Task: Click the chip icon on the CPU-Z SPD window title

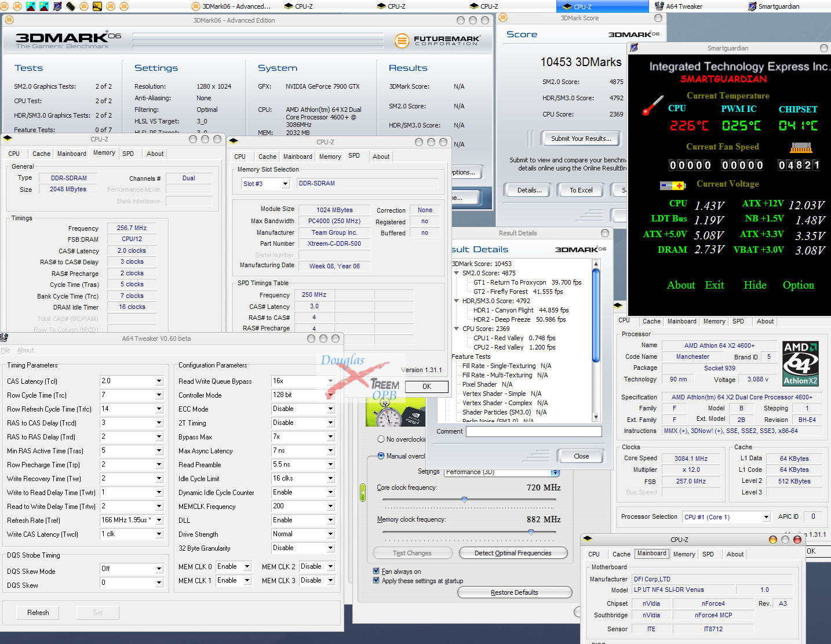Action: click(234, 141)
